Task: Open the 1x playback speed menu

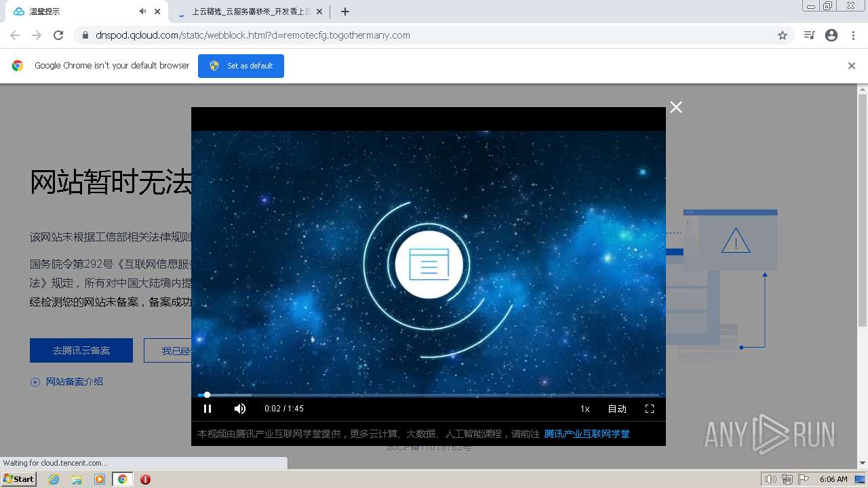Action: tap(585, 409)
